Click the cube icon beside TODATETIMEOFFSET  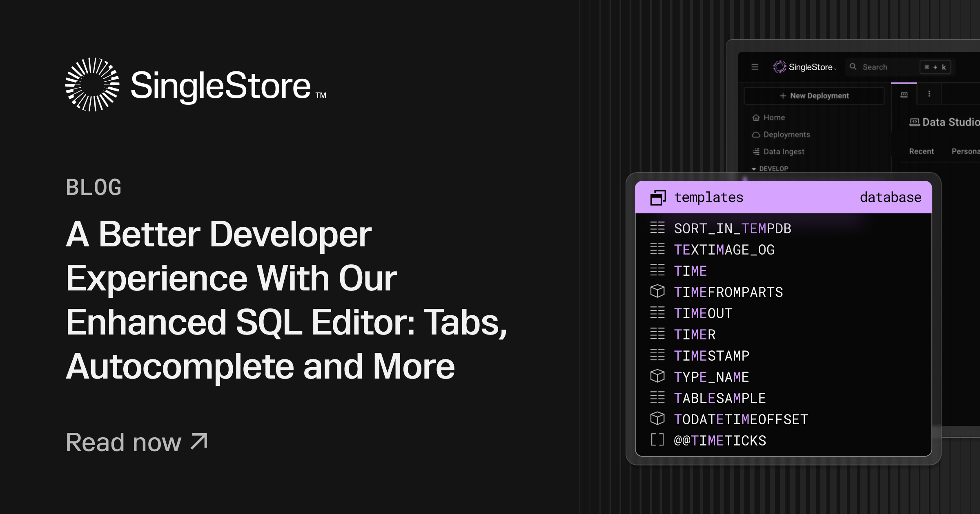[x=657, y=418]
